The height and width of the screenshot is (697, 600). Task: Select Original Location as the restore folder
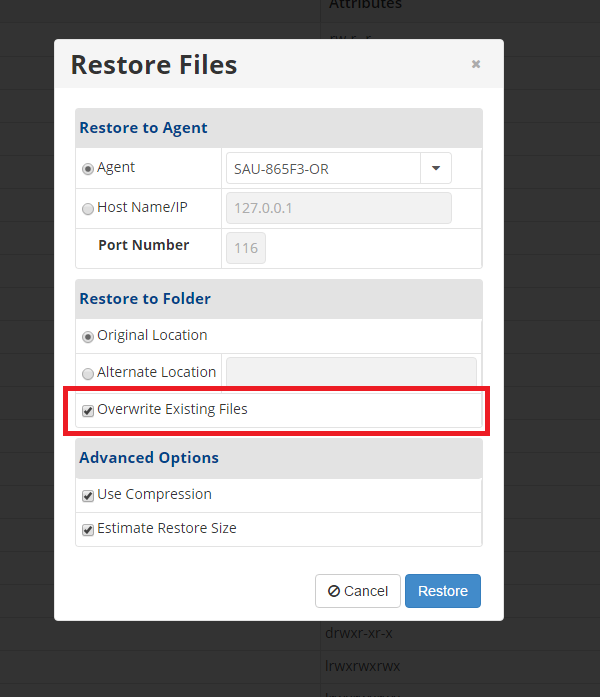(88, 337)
